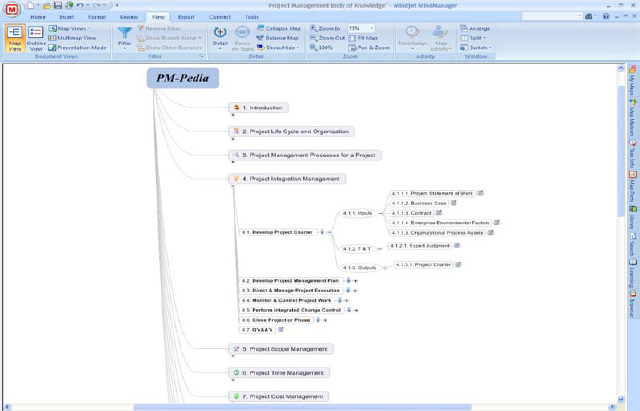Open the Connect ribbon tab
The image size is (640, 411).
coord(220,17)
